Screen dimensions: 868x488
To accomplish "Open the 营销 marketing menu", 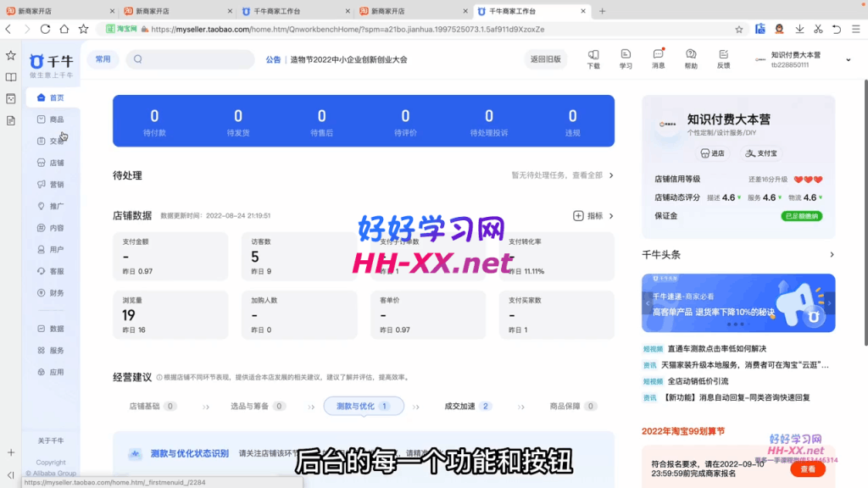I will tap(51, 184).
